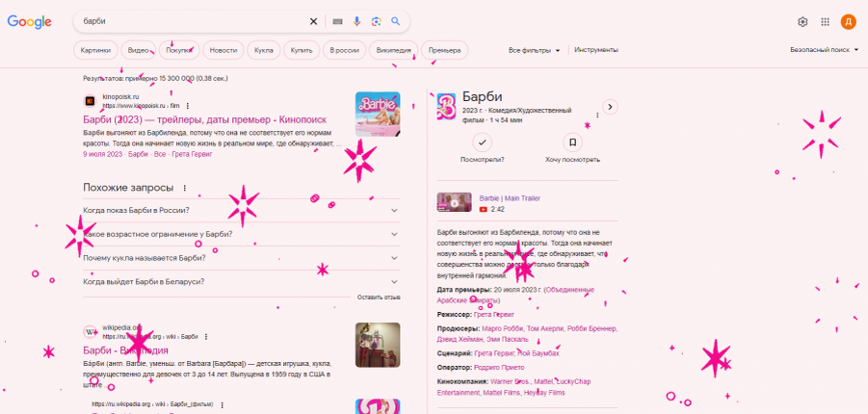
Task: Open Warner Bros. company link
Action: click(x=511, y=381)
